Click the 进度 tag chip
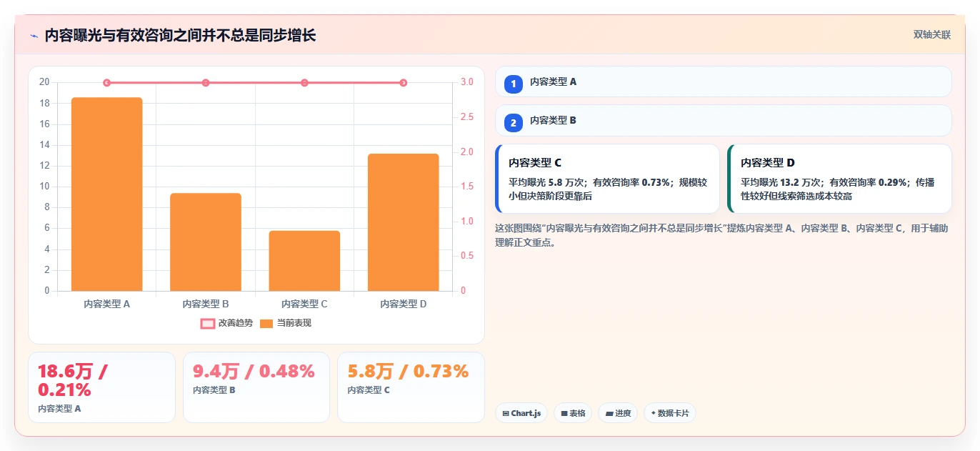 click(x=618, y=413)
